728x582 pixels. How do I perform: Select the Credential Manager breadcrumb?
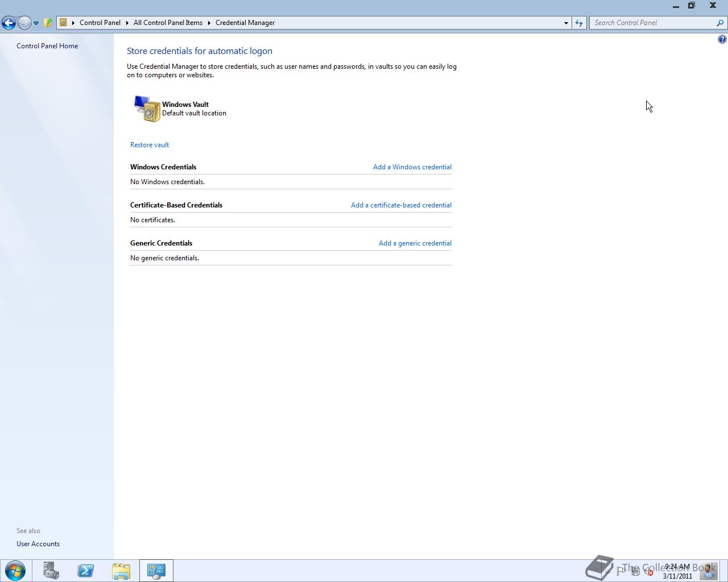point(245,23)
